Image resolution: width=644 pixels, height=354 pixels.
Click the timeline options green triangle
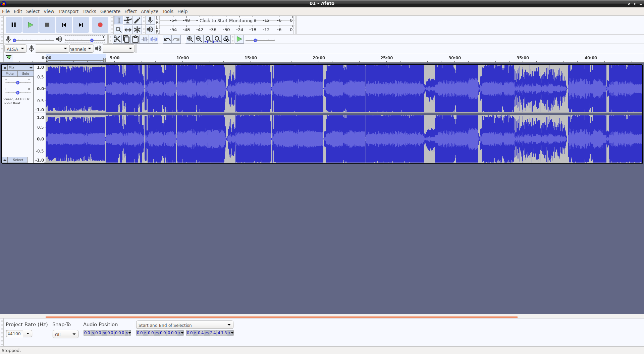(9, 58)
